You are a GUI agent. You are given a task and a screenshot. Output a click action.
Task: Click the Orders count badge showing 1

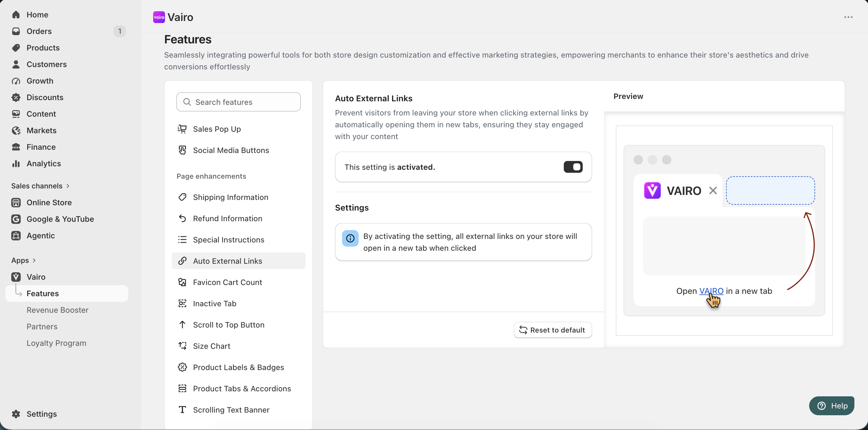119,31
